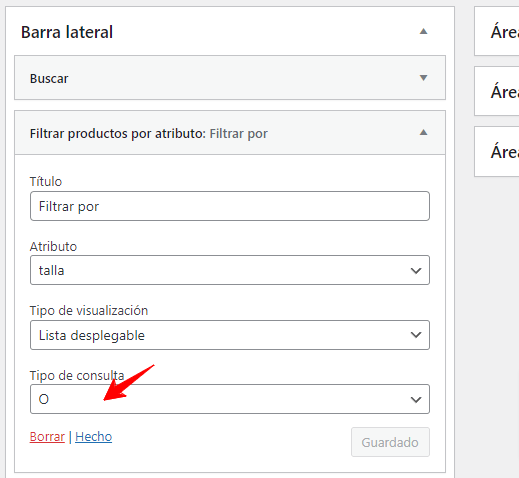Screen dimensions: 519x478
Task: Click the Barra lateral heading
Action: click(x=67, y=32)
